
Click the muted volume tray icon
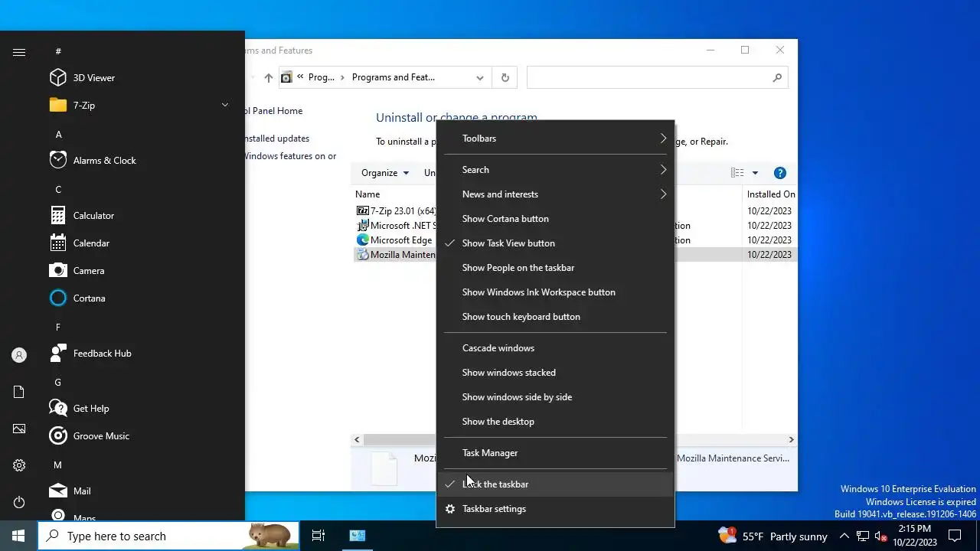point(881,536)
